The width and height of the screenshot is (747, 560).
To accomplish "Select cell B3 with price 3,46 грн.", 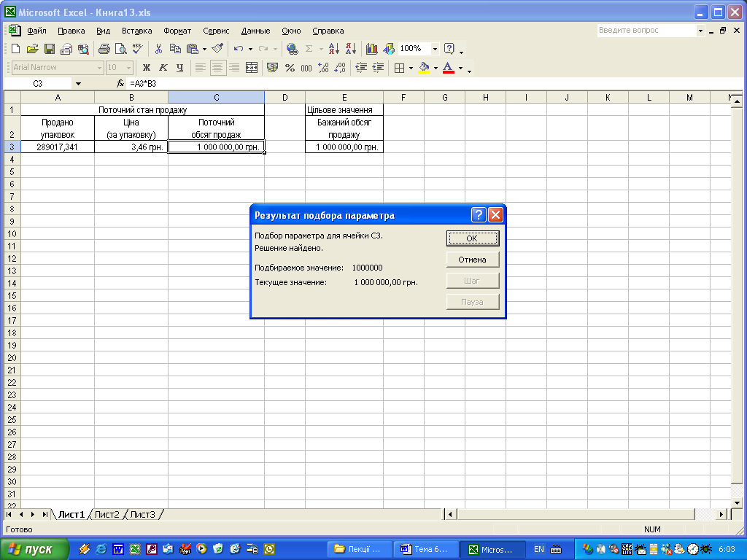I will pos(131,147).
